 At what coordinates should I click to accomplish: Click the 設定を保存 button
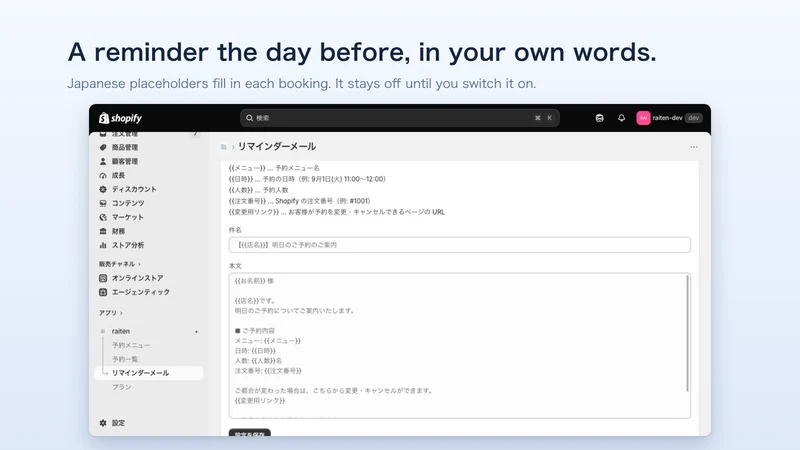point(249,434)
